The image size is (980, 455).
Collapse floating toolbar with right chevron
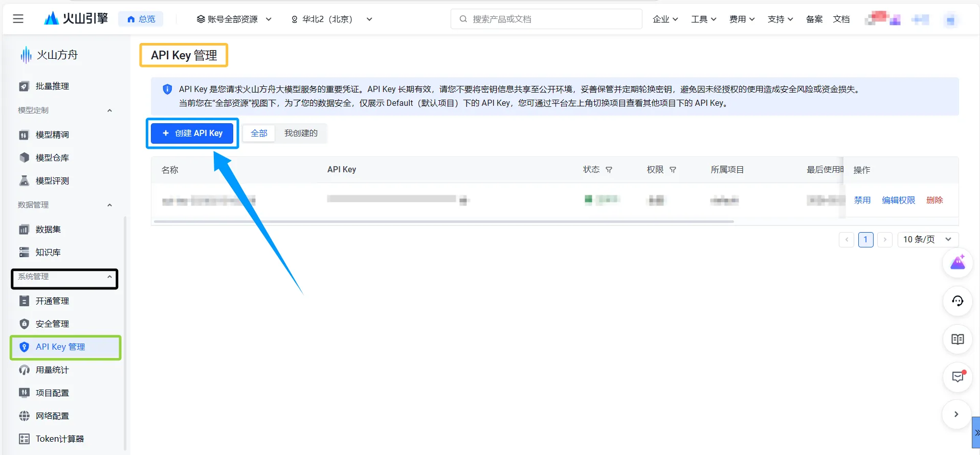click(x=956, y=415)
